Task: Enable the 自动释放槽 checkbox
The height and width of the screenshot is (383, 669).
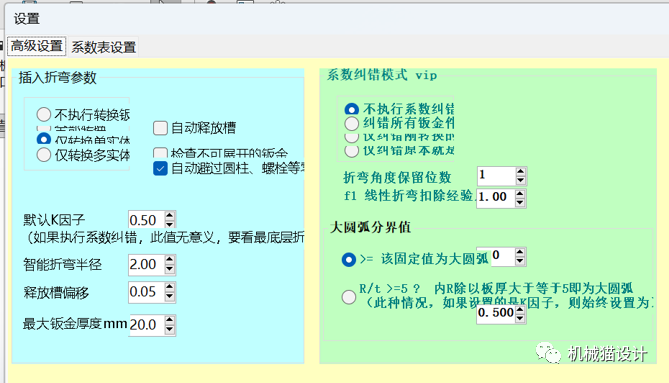Action: [x=160, y=128]
